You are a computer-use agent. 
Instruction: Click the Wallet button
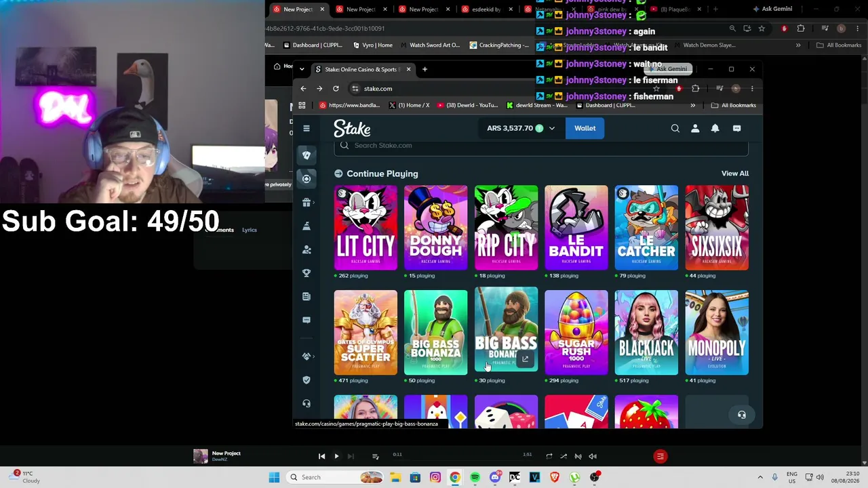(585, 128)
